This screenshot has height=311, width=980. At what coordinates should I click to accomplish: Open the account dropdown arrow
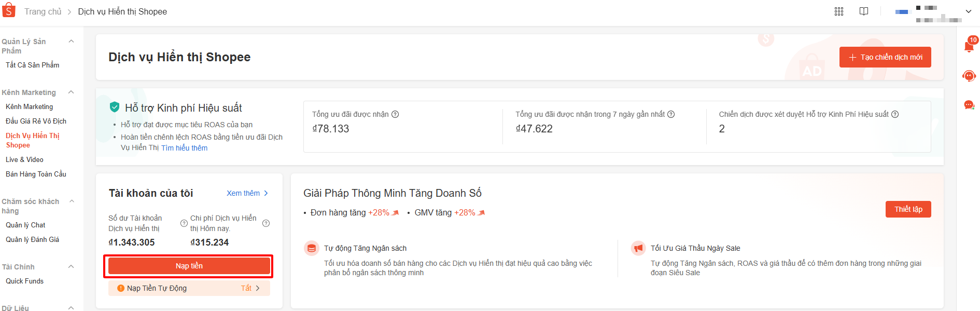[968, 11]
